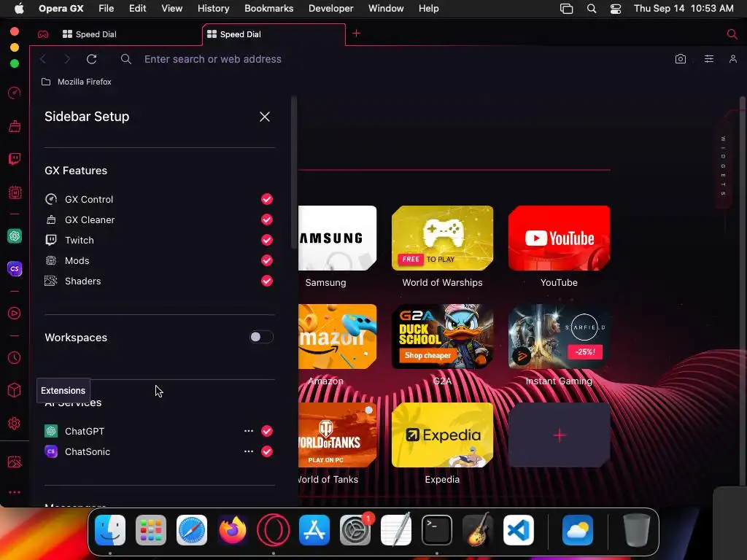Screen dimensions: 747x560
Task: Open ChatSonic from the sidebar
Action: [15, 269]
